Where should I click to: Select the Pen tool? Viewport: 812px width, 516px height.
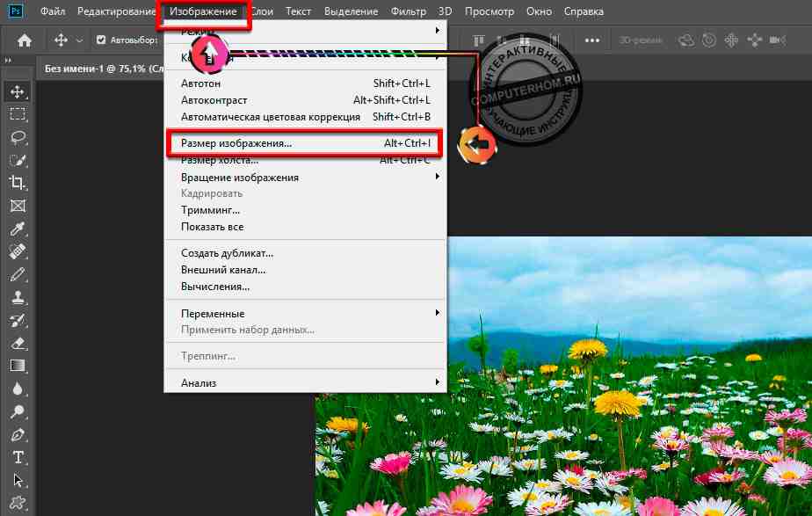pyautogui.click(x=17, y=434)
